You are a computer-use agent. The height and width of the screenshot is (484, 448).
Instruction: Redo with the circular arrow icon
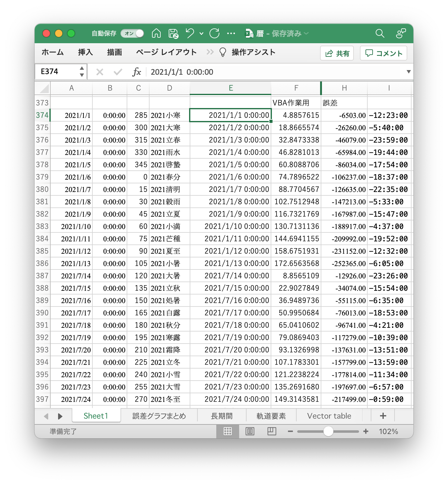(x=214, y=33)
